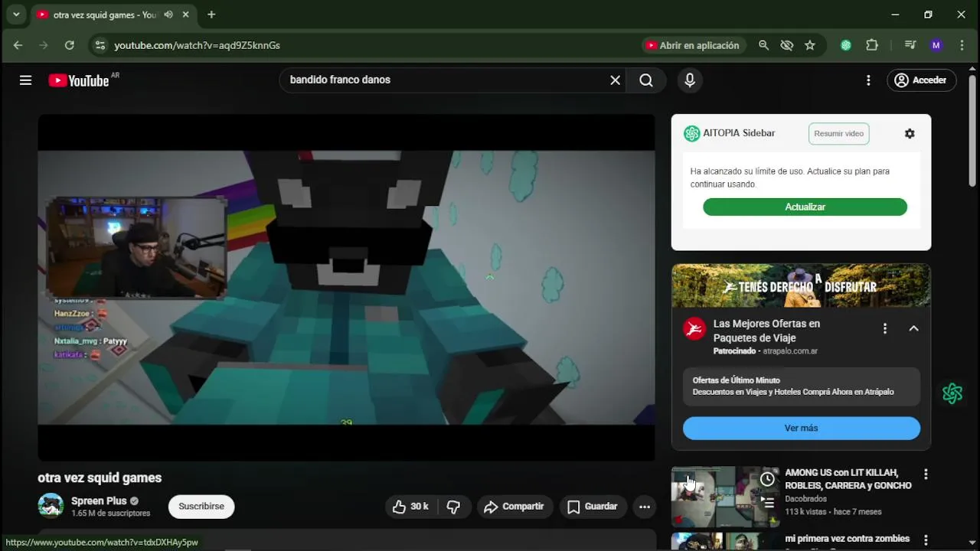Click the video player to pause

(x=346, y=288)
